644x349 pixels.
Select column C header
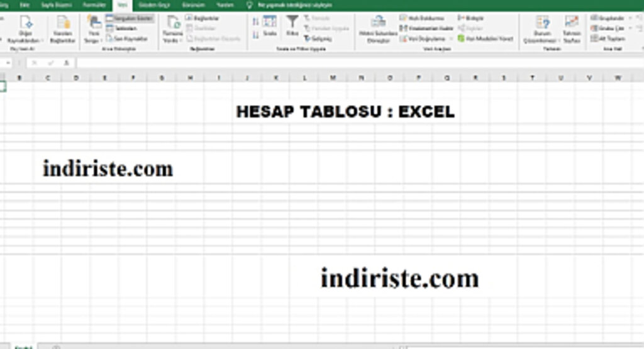click(x=48, y=77)
